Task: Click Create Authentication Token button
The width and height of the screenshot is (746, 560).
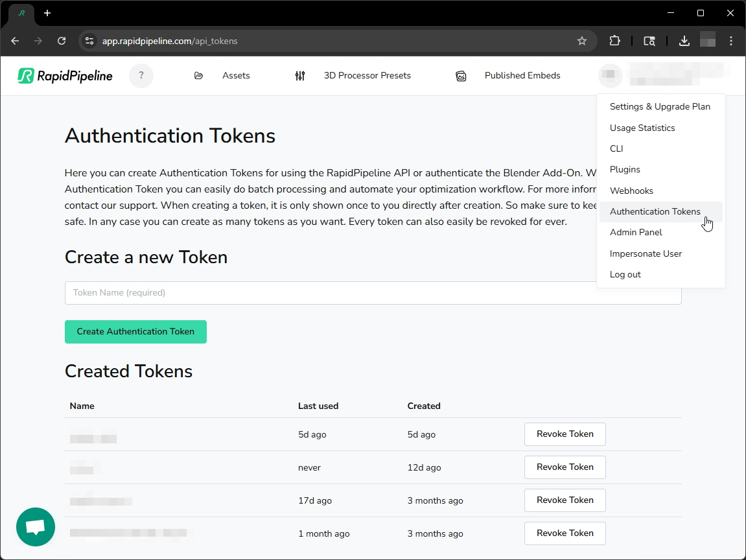Action: point(135,332)
